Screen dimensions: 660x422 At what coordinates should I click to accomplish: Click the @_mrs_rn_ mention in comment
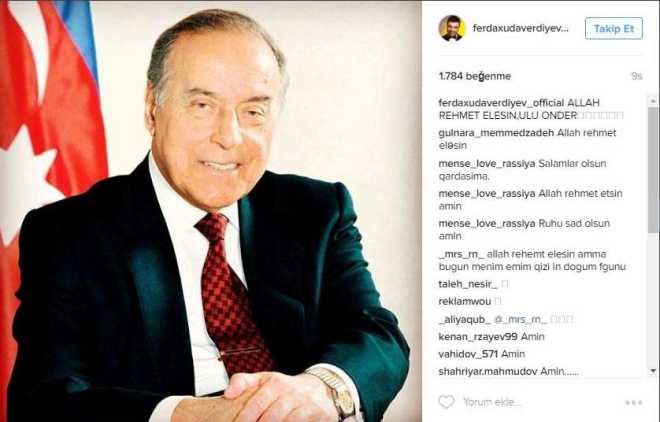[x=520, y=320]
